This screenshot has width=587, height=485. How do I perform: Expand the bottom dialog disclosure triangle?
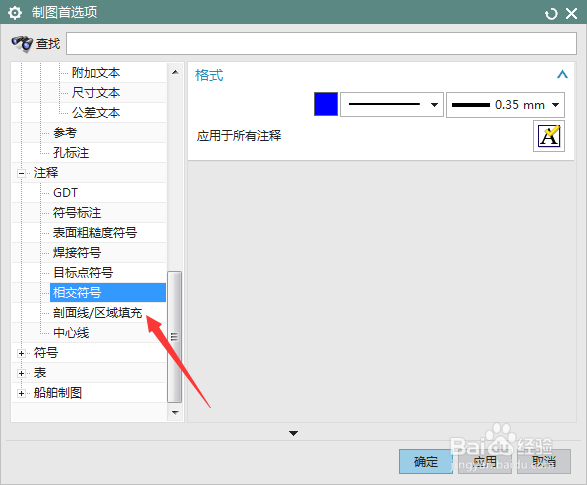(x=294, y=433)
